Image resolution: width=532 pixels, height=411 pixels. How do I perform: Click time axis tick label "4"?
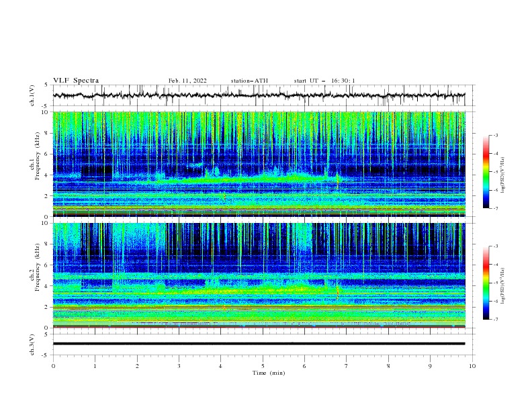[220, 366]
